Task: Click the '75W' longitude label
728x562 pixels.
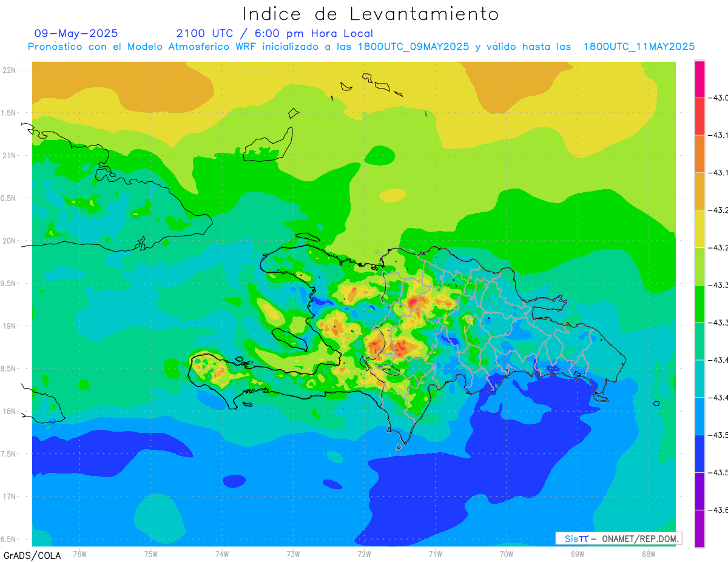Action: click(151, 554)
